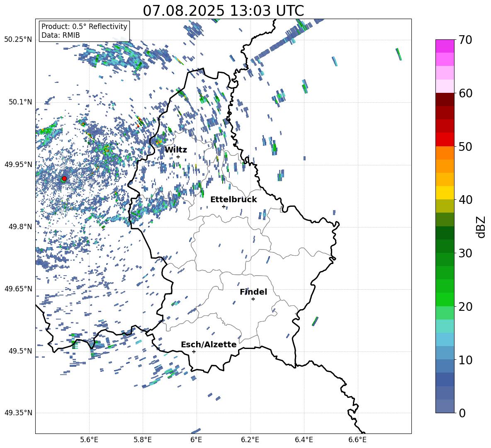This screenshot has width=491, height=448.
Task: Click the 49.65°N latitude label
Action: click(18, 289)
